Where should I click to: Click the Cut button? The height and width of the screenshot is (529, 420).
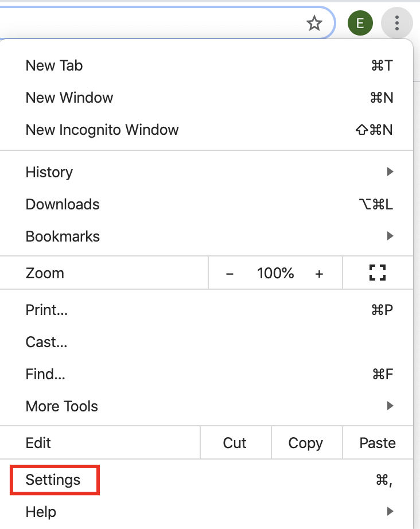(x=235, y=443)
